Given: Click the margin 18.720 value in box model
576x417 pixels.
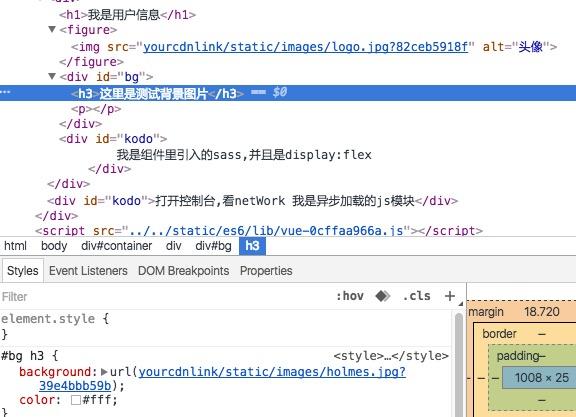Looking at the screenshot, I should pyautogui.click(x=542, y=312).
